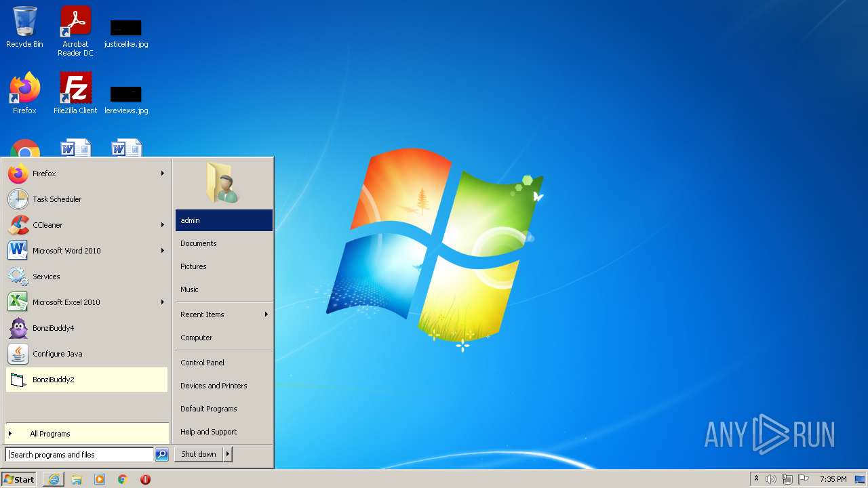Expand Microsoft Word 2010 jump list arrow
868x488 pixels.
(163, 251)
